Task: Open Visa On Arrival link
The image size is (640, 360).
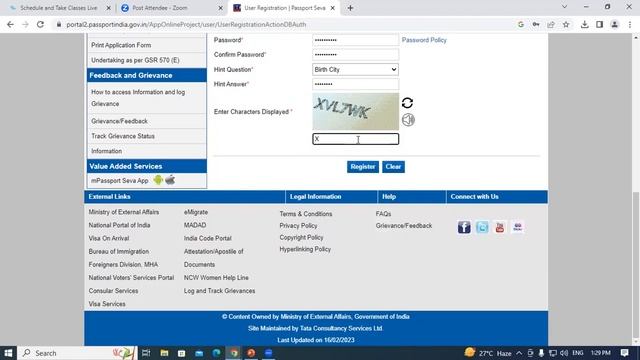Action: [109, 238]
